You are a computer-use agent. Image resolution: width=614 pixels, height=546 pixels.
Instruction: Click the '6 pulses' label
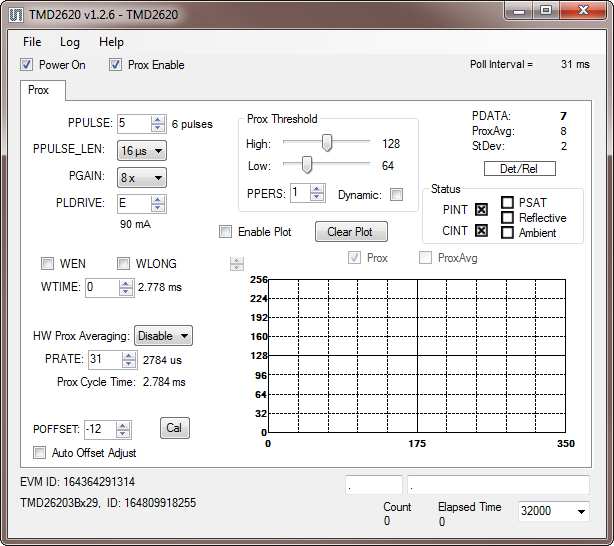192,124
